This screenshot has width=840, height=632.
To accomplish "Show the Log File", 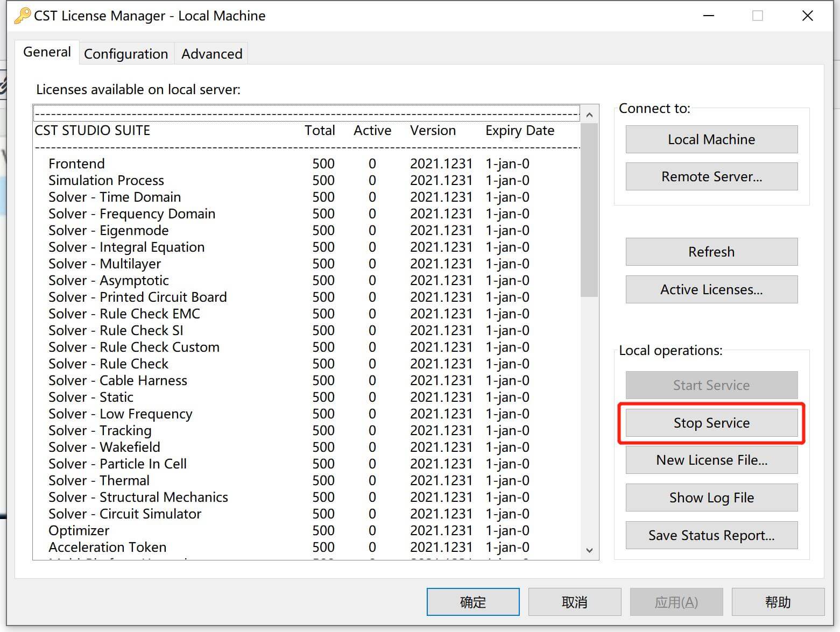I will pos(711,498).
